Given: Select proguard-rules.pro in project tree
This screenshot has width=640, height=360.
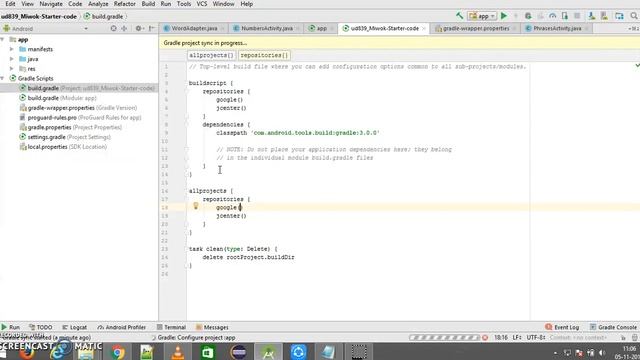Looking at the screenshot, I should tap(80, 118).
